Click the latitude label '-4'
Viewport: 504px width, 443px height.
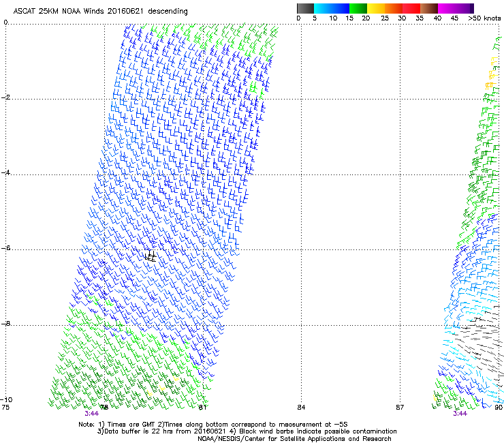[5, 172]
